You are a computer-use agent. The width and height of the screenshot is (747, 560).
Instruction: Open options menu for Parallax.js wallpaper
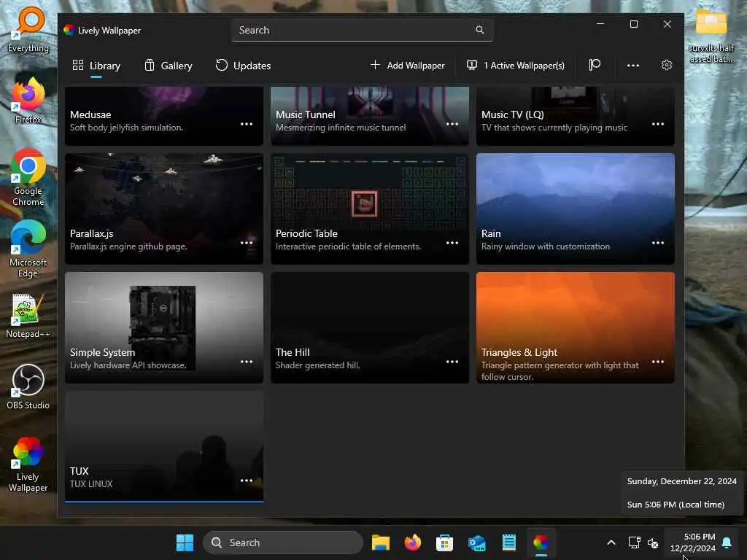pos(247,243)
